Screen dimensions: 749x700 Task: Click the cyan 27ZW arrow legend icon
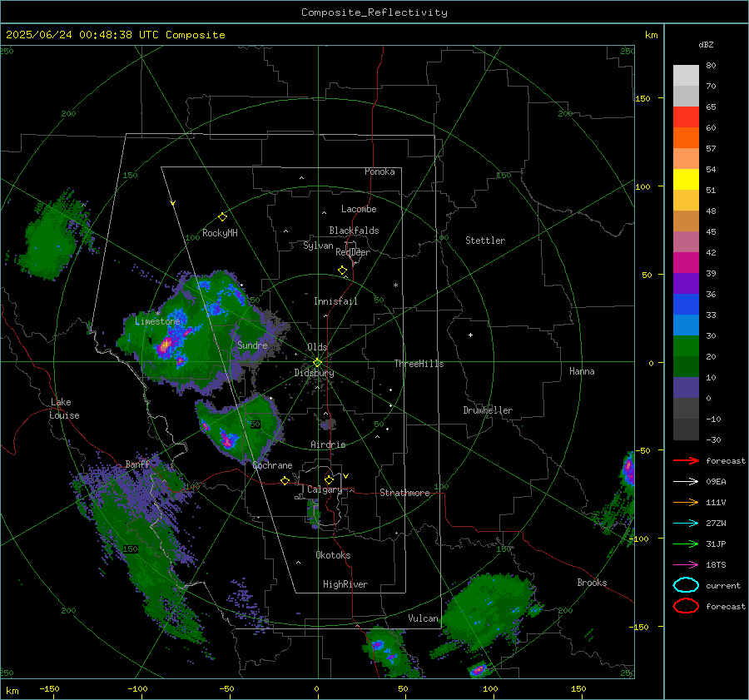686,524
